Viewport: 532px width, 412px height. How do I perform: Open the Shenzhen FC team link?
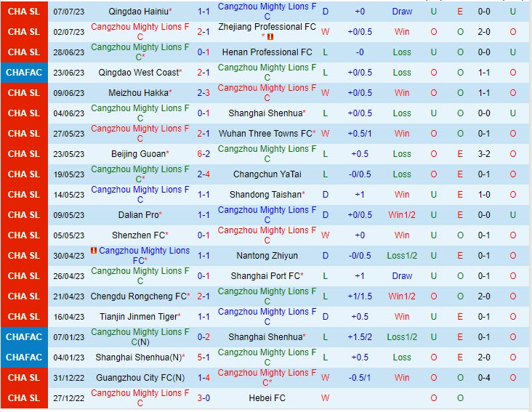tap(138, 235)
